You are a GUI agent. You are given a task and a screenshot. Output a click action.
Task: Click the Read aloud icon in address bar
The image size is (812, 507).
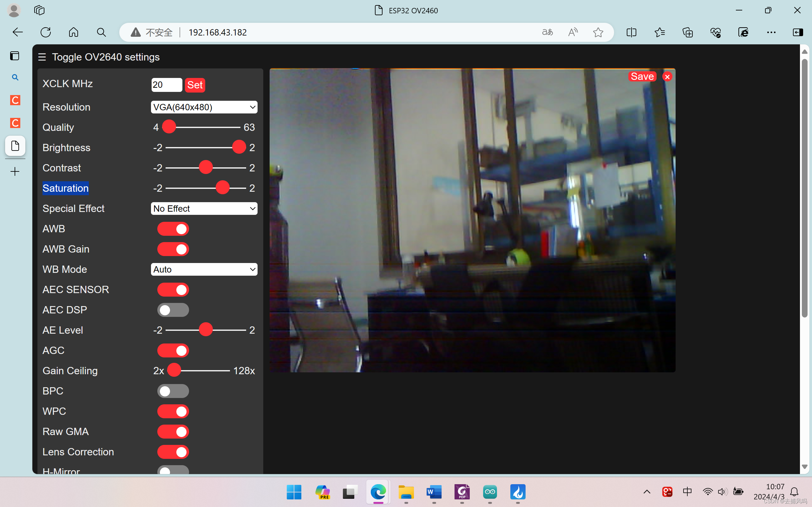pos(573,32)
